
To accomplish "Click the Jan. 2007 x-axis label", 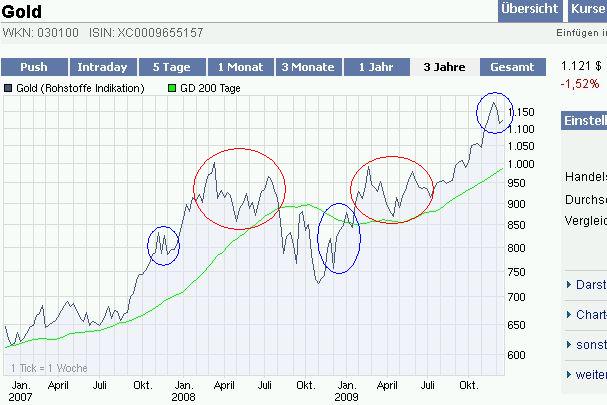I will tap(20, 391).
